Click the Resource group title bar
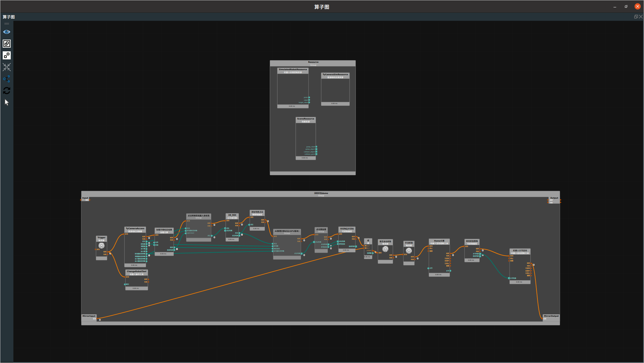 [313, 63]
